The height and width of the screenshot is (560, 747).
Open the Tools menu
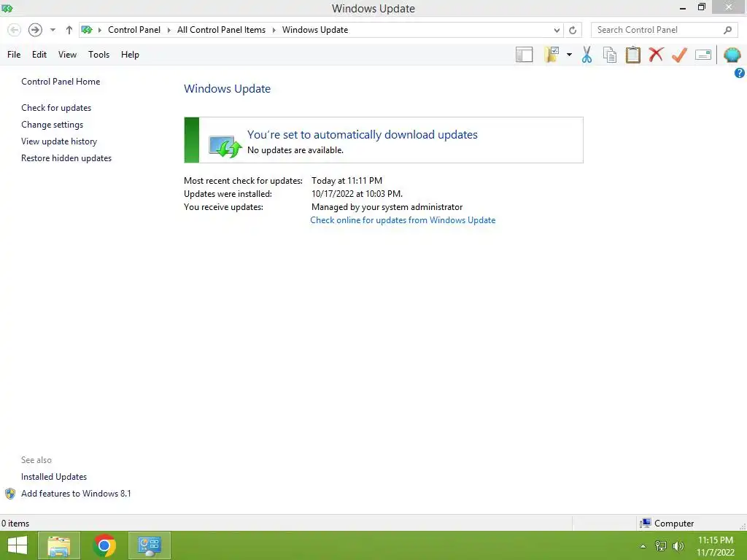tap(98, 54)
